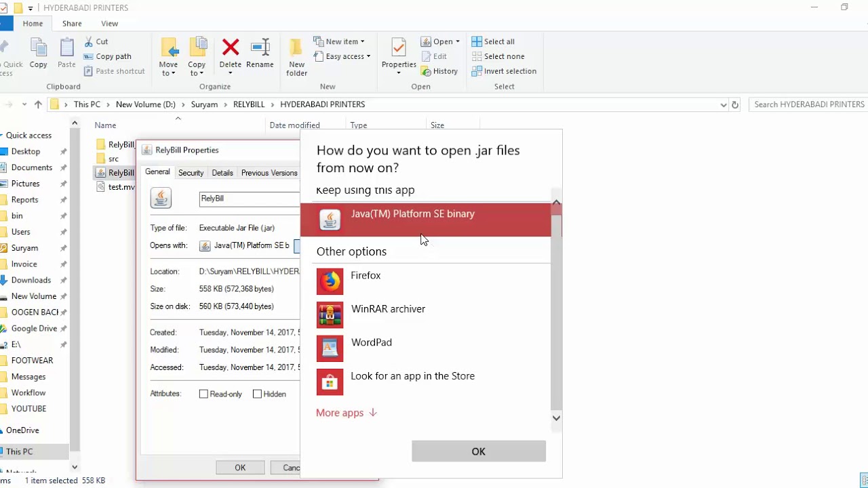The width and height of the screenshot is (868, 488).
Task: Create a New folder from ribbon
Action: [296, 57]
